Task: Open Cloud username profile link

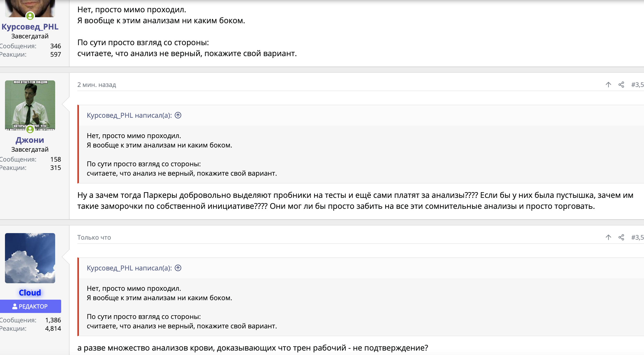Action: pyautogui.click(x=30, y=293)
